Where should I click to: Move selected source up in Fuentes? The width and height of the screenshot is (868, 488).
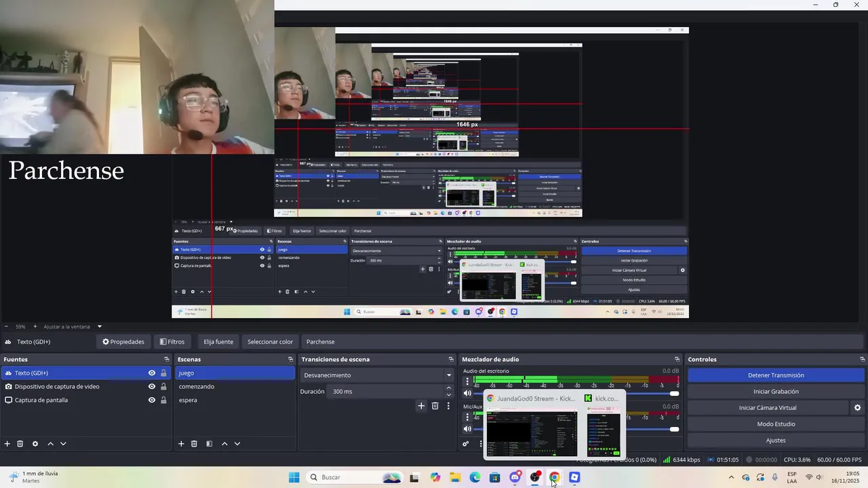click(50, 444)
